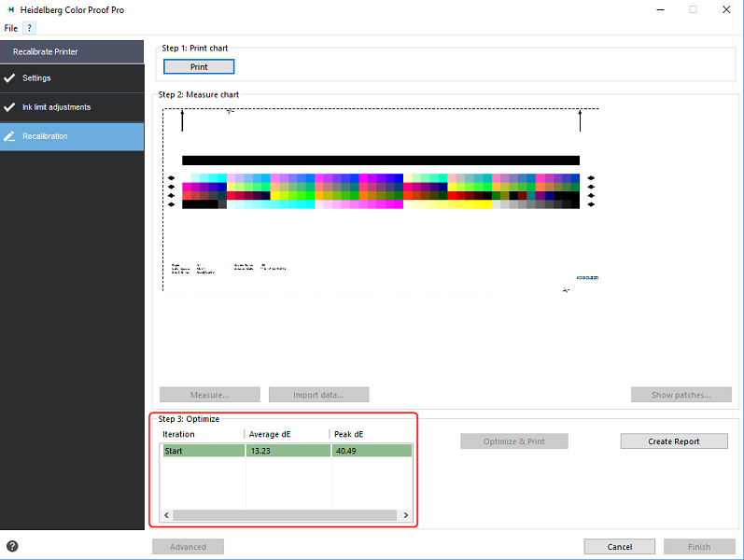
Task: Minimize the application window
Action: (660, 9)
